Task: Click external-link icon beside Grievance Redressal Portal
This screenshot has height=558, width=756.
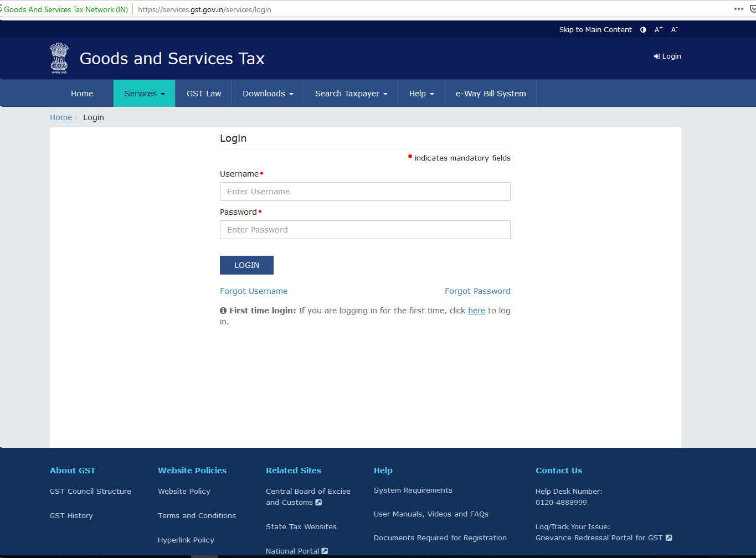Action: tap(668, 538)
